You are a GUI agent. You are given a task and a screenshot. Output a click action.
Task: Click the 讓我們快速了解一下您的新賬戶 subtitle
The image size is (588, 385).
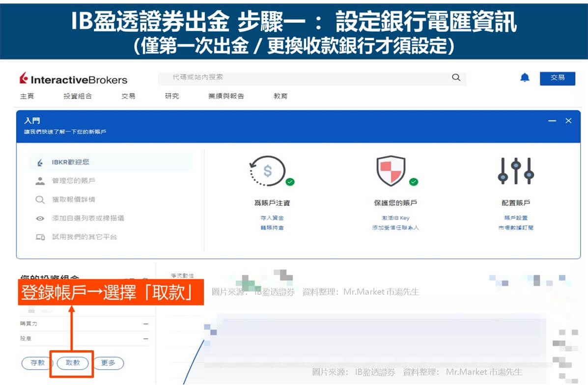coord(65,132)
